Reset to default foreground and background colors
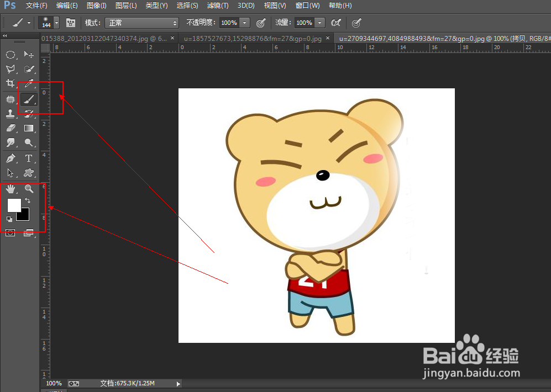Image resolution: width=551 pixels, height=392 pixels. (x=9, y=219)
